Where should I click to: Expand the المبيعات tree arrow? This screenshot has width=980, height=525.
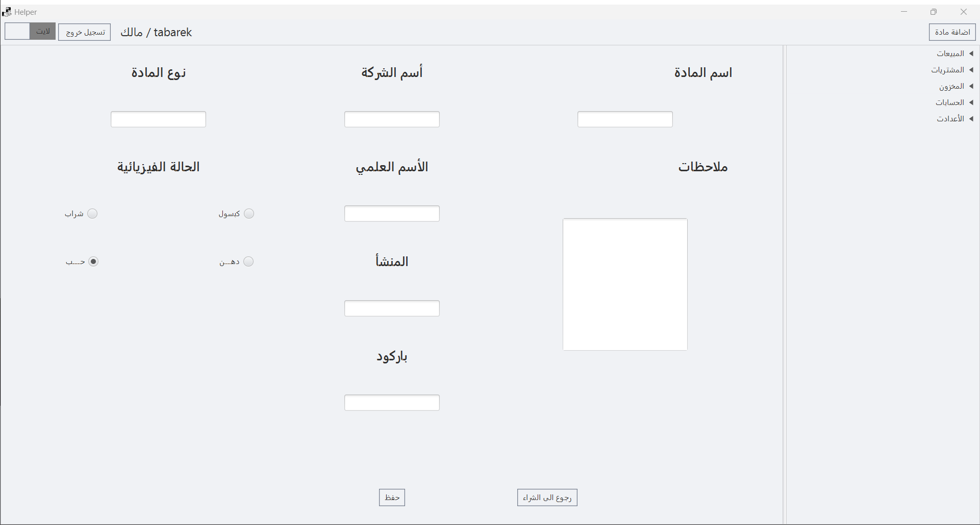[x=971, y=54]
